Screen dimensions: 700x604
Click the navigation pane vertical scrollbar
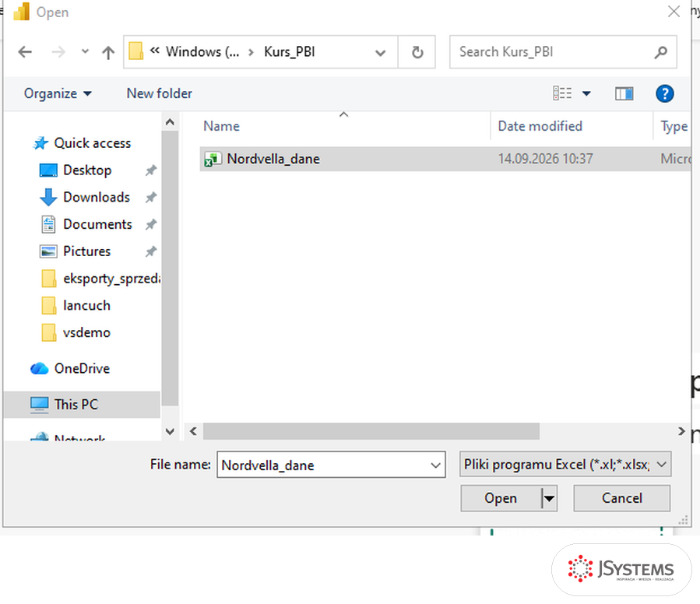click(x=170, y=268)
